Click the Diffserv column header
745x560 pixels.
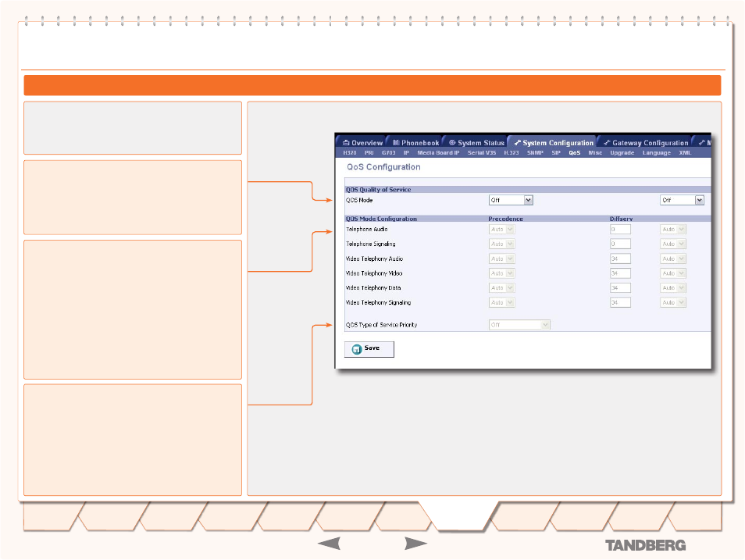coord(621,219)
